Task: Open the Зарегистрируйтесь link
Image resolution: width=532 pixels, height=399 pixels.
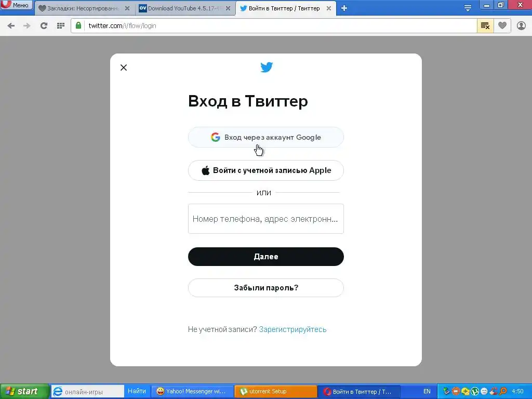Action: point(292,329)
